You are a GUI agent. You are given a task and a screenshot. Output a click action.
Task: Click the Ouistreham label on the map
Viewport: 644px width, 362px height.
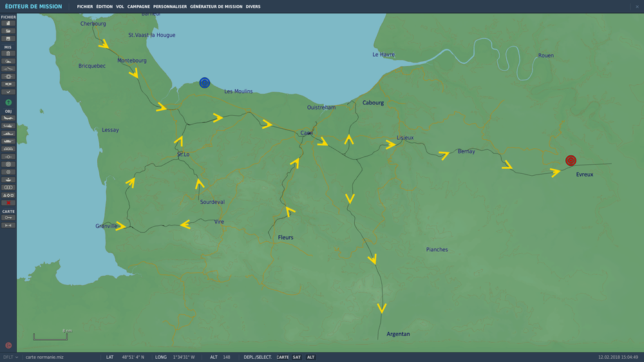(x=321, y=108)
